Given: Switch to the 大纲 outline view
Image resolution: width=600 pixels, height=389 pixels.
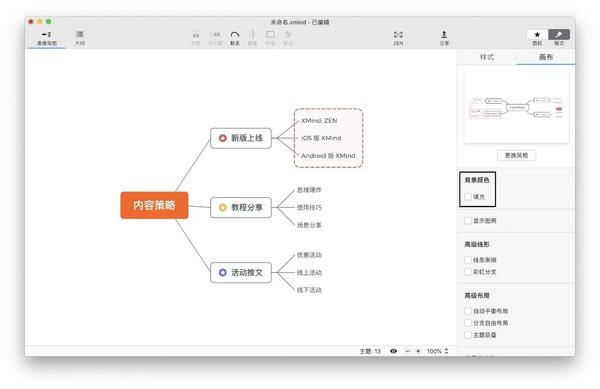Looking at the screenshot, I should pyautogui.click(x=80, y=38).
